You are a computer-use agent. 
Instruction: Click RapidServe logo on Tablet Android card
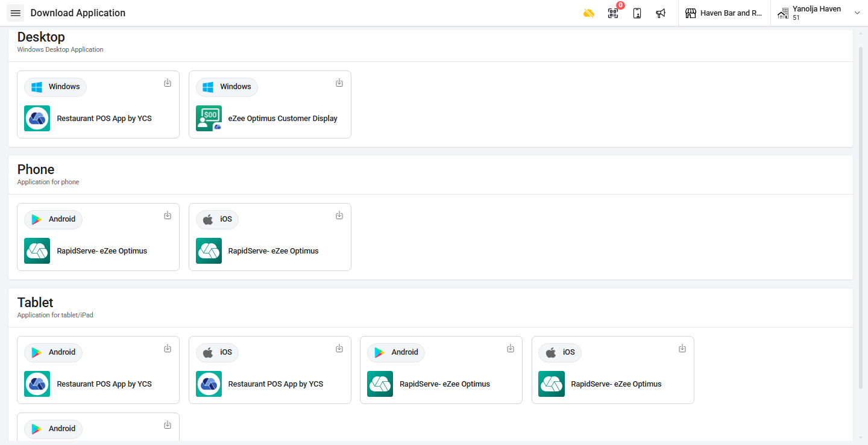pyautogui.click(x=380, y=384)
